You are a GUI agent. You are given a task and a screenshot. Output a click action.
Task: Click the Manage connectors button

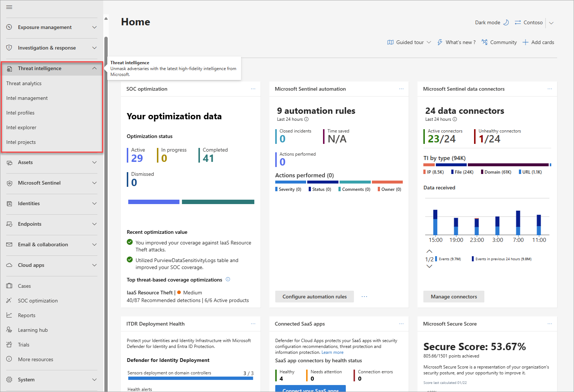point(453,297)
